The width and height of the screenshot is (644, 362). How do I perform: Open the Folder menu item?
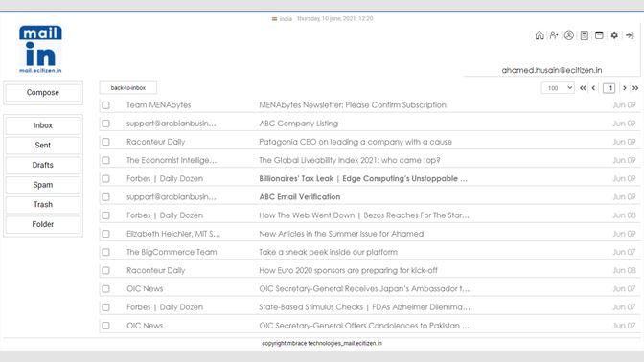pos(43,224)
